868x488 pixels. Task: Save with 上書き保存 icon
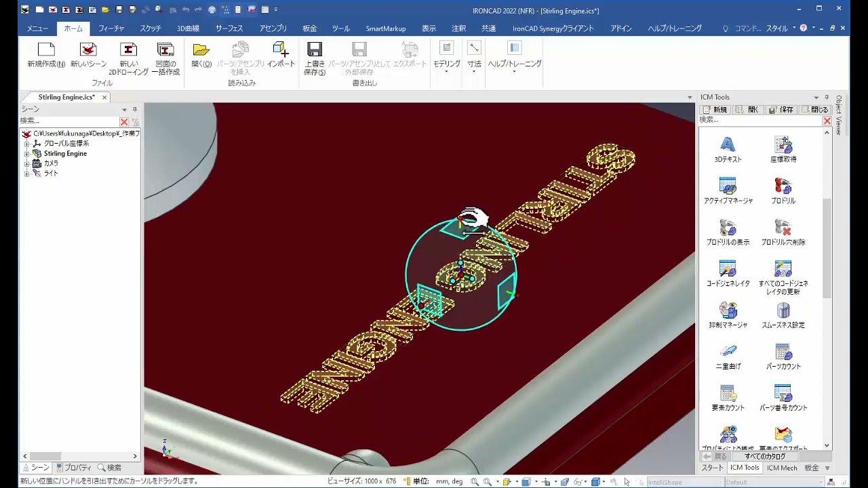pyautogui.click(x=315, y=49)
